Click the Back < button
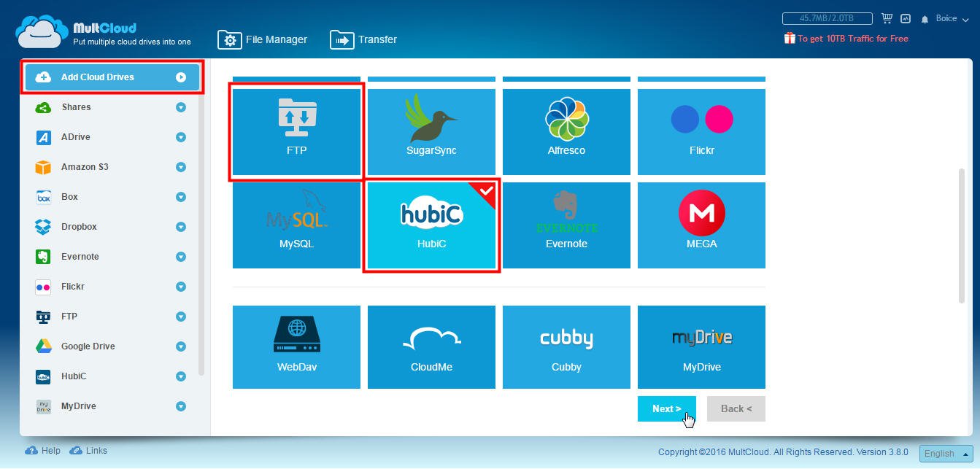The image size is (980, 469). click(736, 409)
